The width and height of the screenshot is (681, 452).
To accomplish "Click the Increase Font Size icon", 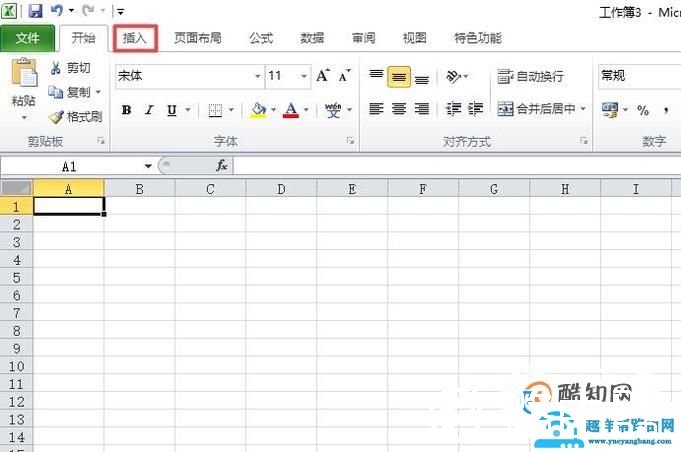I will (323, 76).
